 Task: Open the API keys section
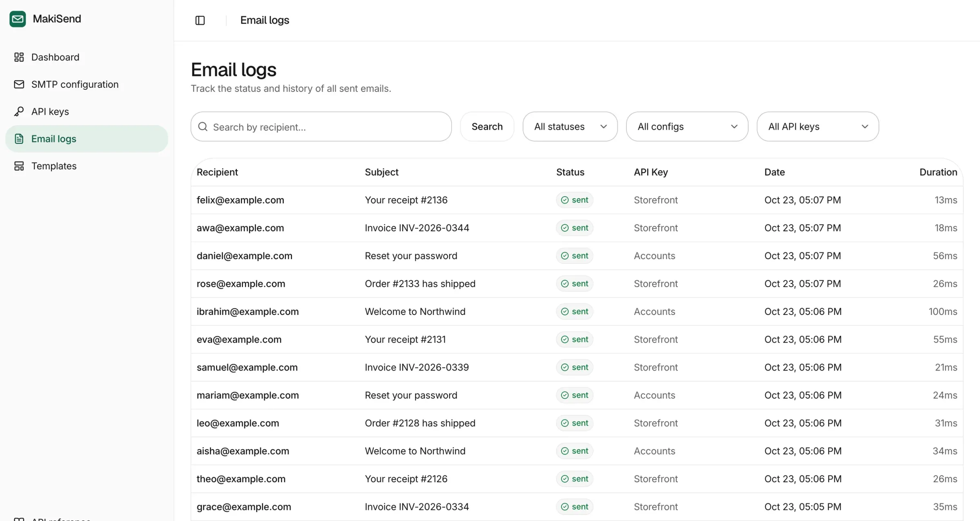pyautogui.click(x=87, y=111)
